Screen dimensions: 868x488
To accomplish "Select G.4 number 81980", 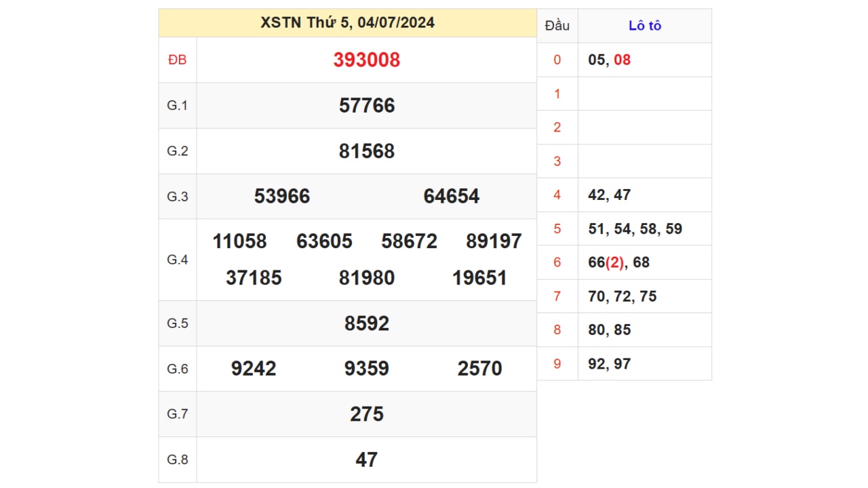I will pyautogui.click(x=367, y=278).
